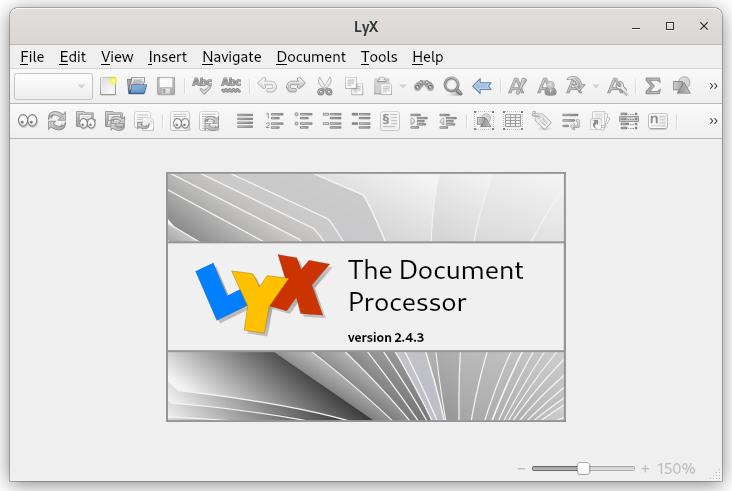
Task: Decrease list depth icon
Action: [x=448, y=121]
